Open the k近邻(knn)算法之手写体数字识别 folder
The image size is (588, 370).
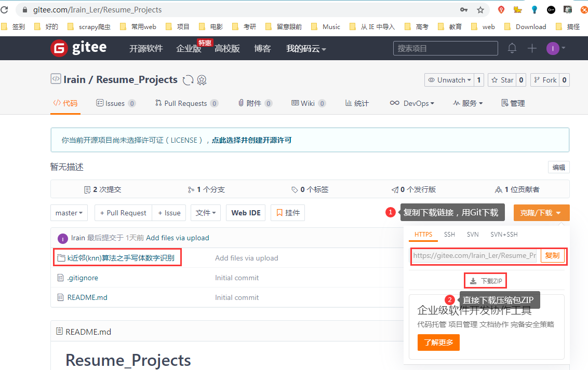121,258
